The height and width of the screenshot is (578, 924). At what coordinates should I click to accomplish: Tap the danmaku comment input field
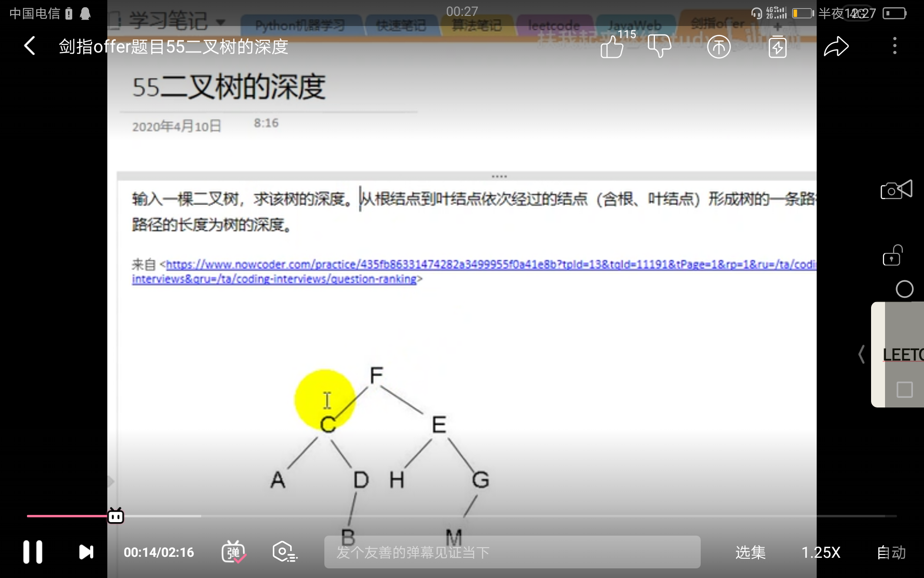(x=510, y=552)
